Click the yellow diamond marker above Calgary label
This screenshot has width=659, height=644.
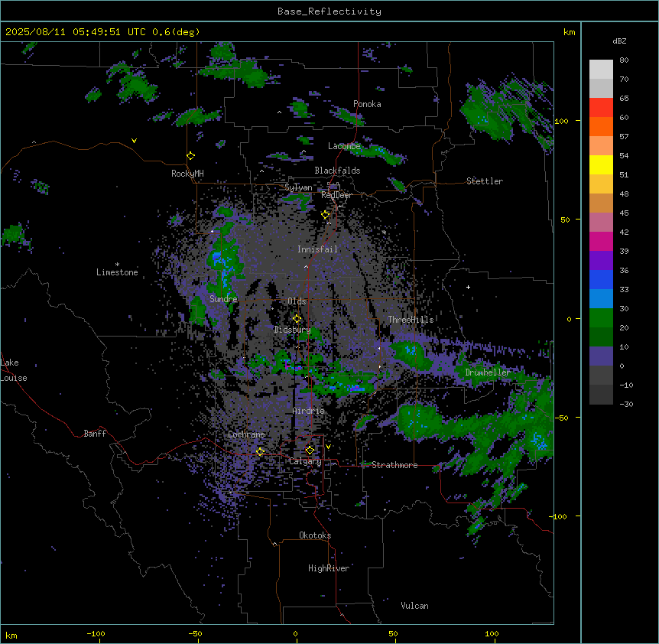[310, 450]
